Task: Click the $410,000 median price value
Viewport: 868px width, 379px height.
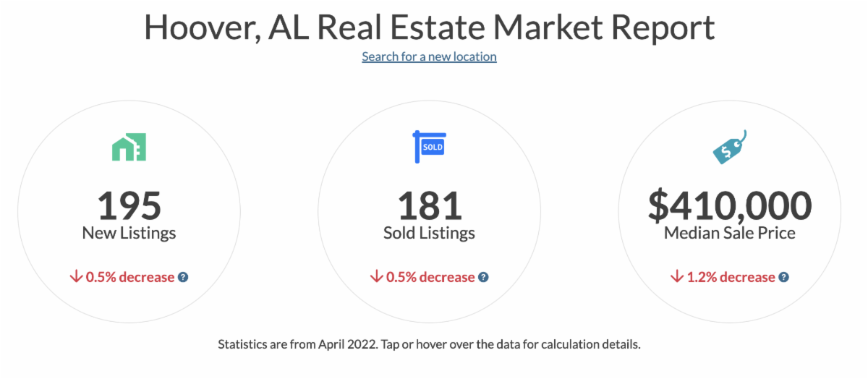Action: pos(729,205)
